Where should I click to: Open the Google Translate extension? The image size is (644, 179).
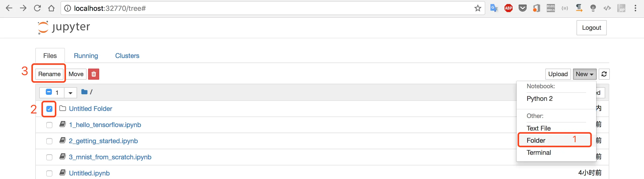tap(494, 8)
